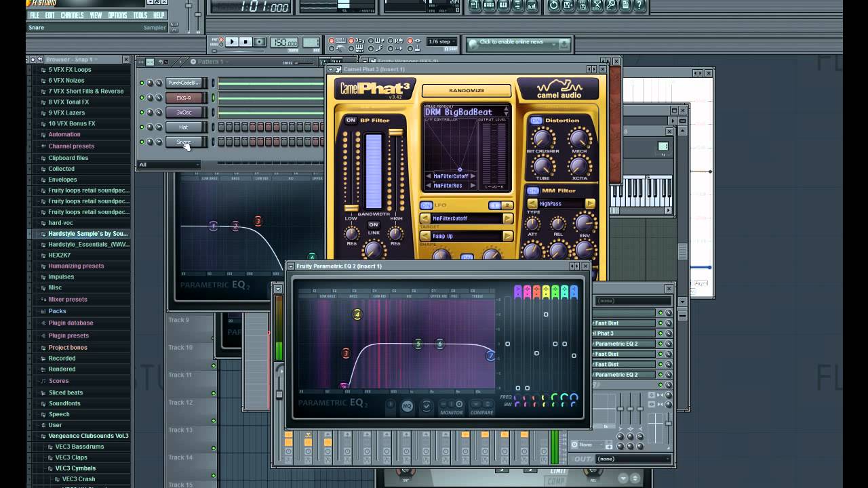
Task: Click the BP Filter low slider handle
Action: pyautogui.click(x=351, y=208)
